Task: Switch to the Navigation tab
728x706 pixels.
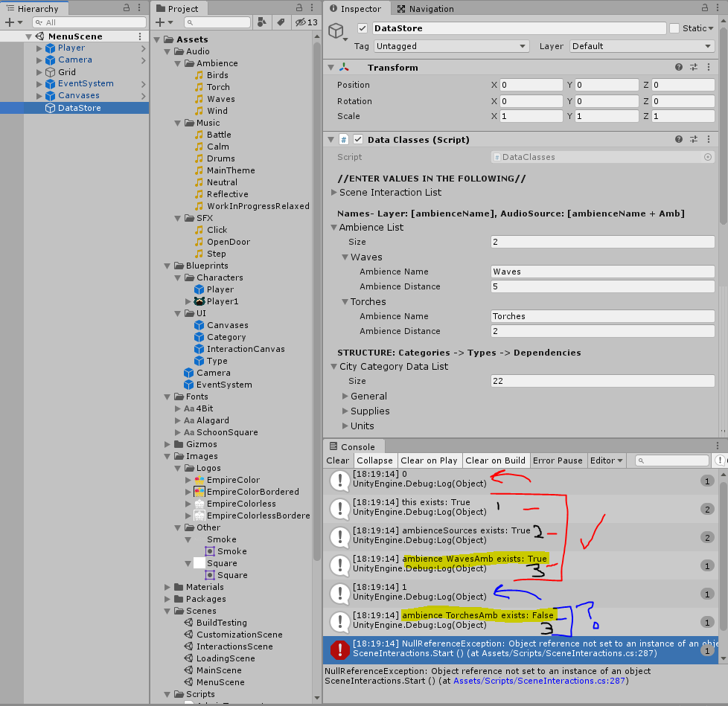Action: [425, 8]
